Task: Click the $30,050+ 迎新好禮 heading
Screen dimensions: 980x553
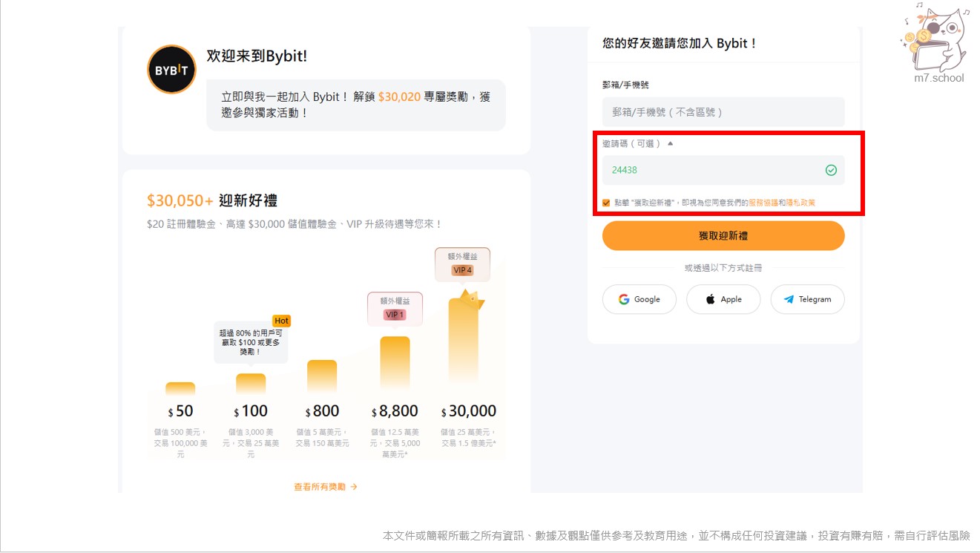Action: pyautogui.click(x=212, y=200)
